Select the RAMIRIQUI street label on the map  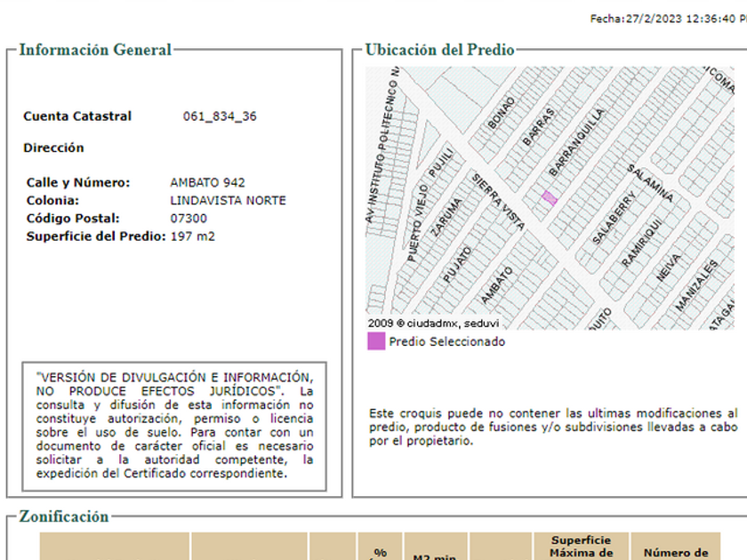tap(642, 240)
